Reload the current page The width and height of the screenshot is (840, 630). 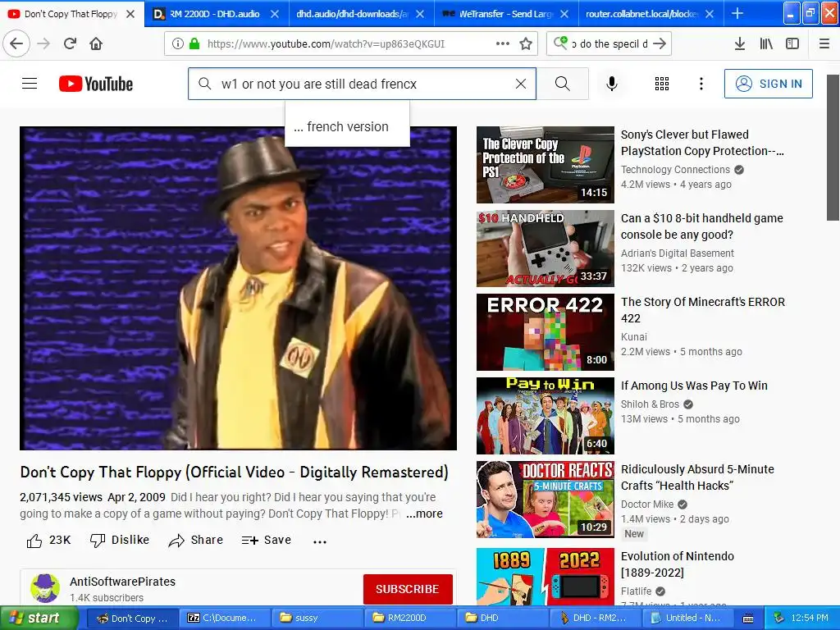[x=70, y=43]
